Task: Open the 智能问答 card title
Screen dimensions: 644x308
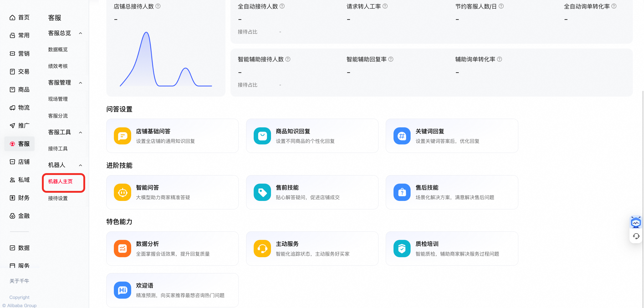Action: pos(147,187)
